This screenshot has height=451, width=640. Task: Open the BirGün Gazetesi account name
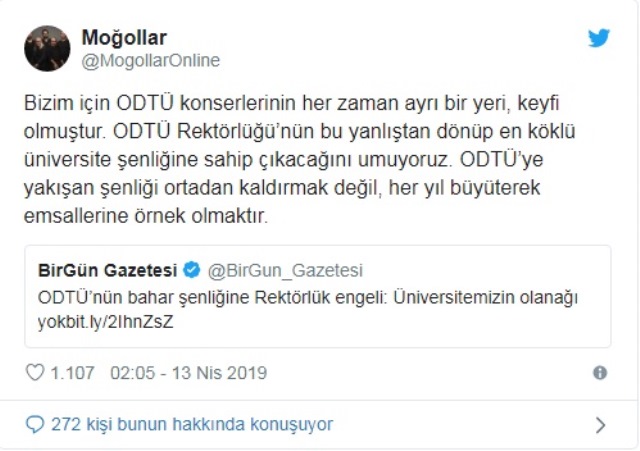pos(107,270)
